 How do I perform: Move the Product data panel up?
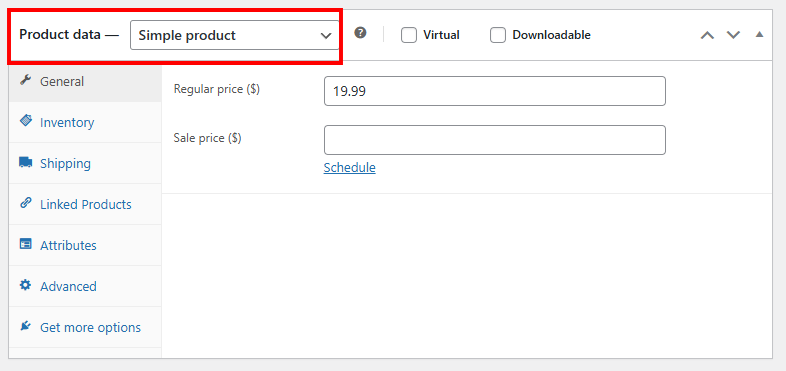tap(707, 35)
